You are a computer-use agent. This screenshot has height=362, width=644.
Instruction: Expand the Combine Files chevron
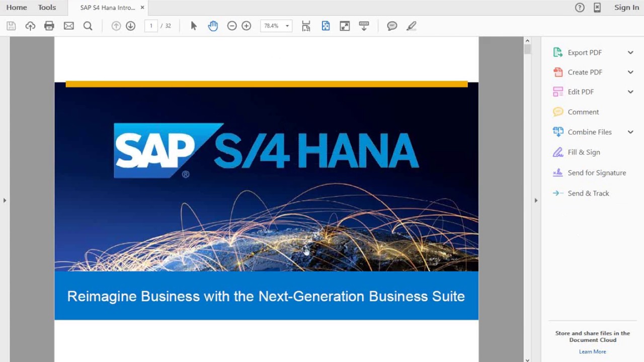point(630,132)
